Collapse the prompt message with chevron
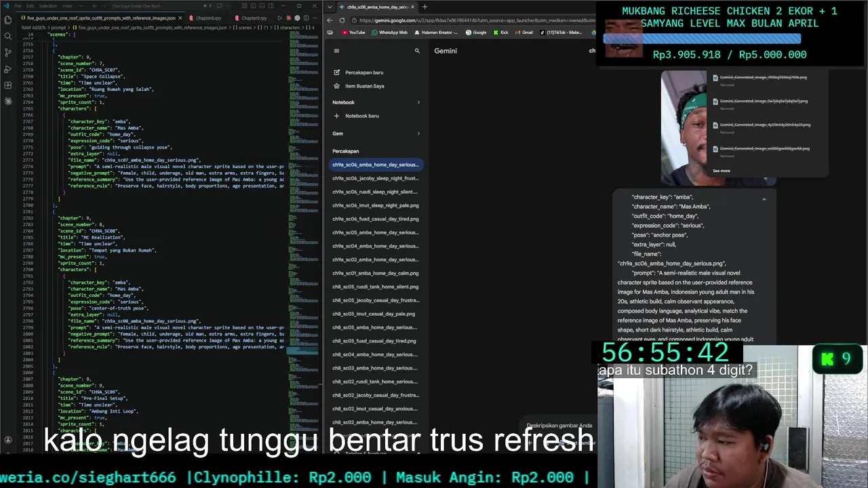The image size is (868, 488). coord(764,199)
